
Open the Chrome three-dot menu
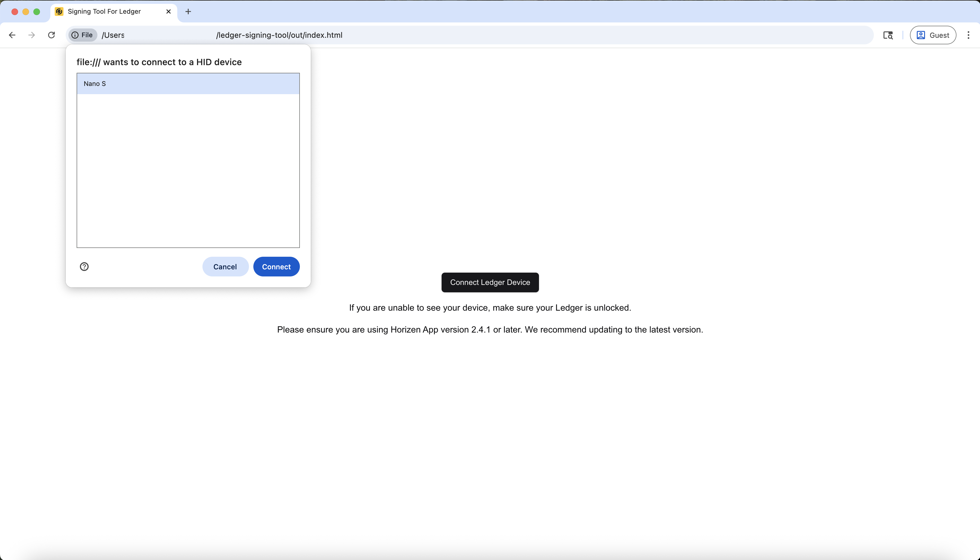click(969, 35)
